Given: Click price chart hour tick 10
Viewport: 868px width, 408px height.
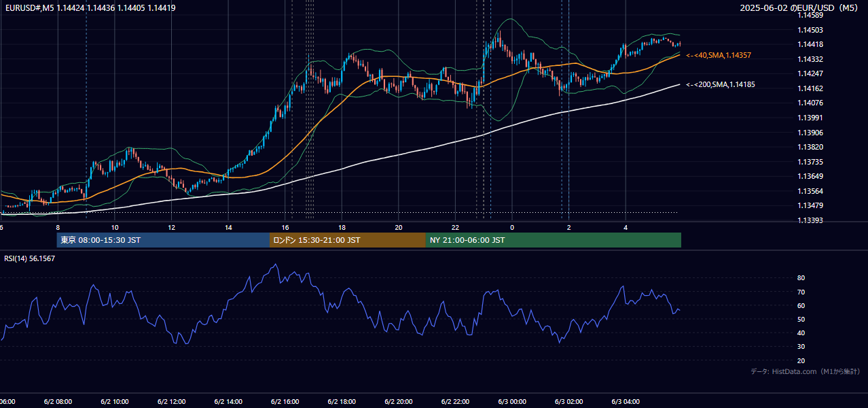Looking at the screenshot, I should pos(115,227).
